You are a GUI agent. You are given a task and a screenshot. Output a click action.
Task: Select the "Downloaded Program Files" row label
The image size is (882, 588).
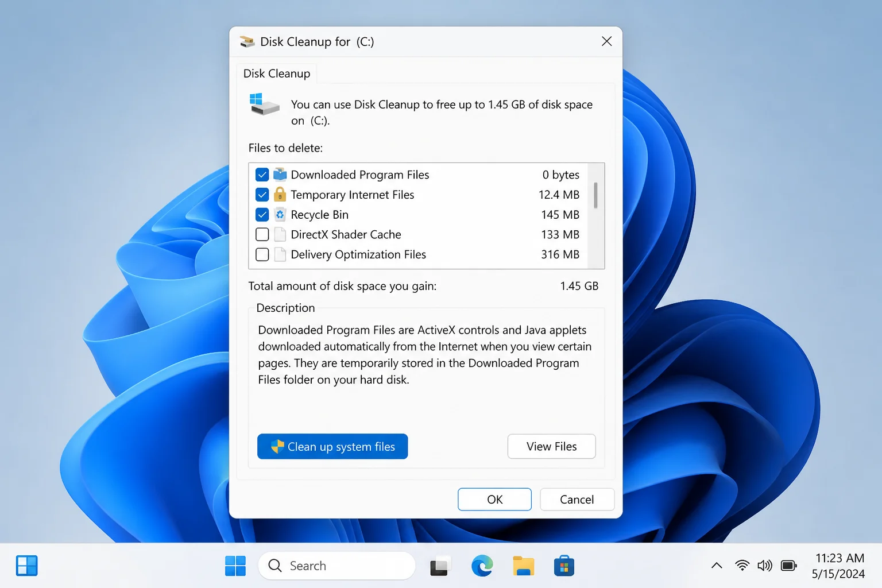click(x=360, y=175)
